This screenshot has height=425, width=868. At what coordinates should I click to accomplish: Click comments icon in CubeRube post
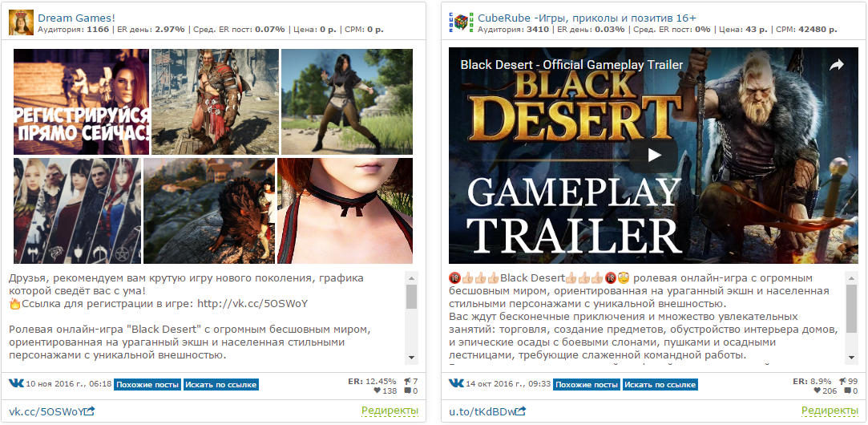[847, 391]
